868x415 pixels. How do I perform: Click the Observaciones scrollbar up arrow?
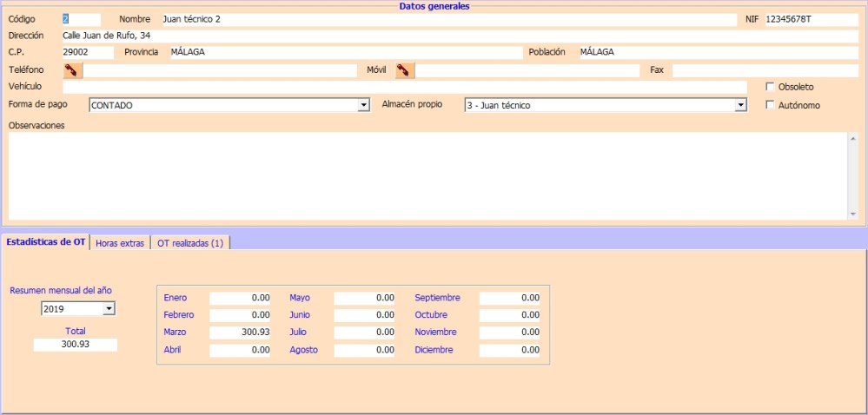[852, 139]
